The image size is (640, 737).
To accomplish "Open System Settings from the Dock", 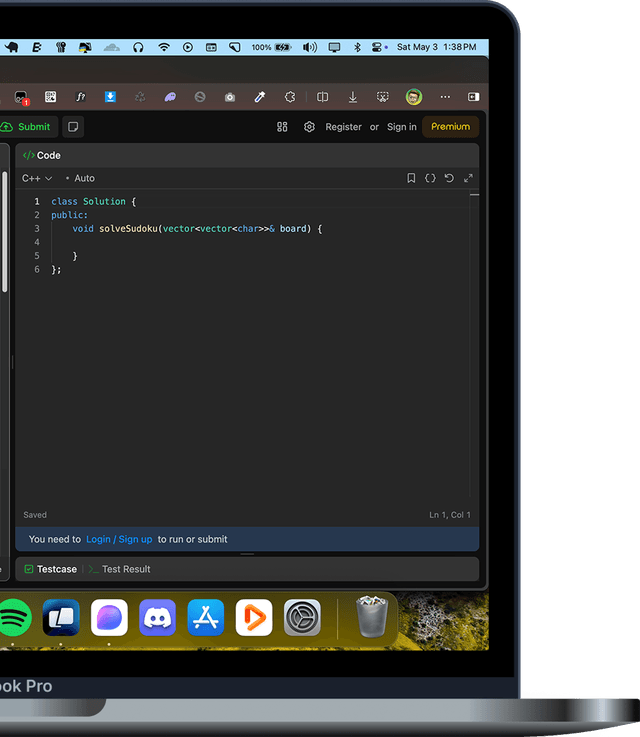I will click(302, 618).
